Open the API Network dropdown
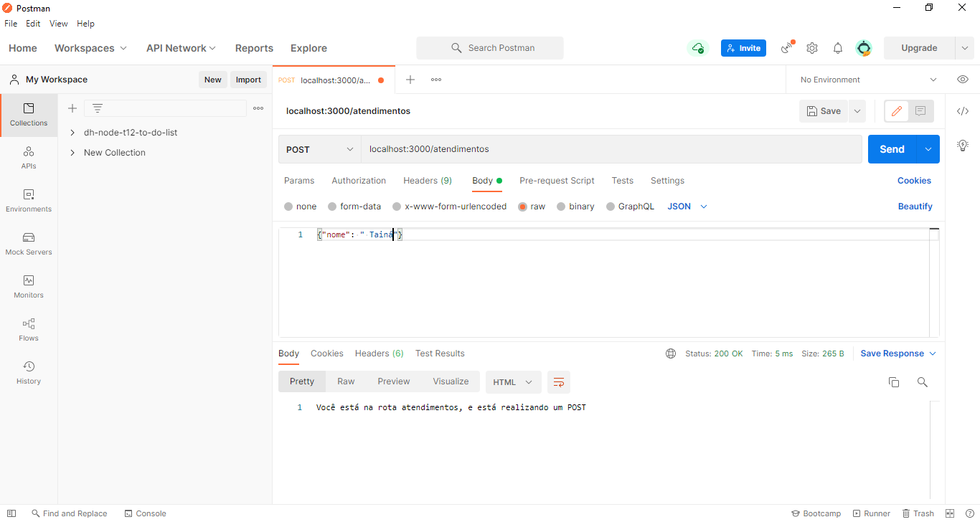This screenshot has width=980, height=522. [x=181, y=48]
